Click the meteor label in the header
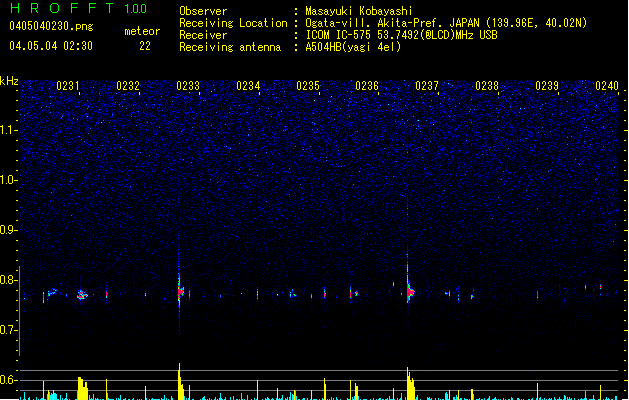Screen dimensions: 629x400 coord(142,31)
